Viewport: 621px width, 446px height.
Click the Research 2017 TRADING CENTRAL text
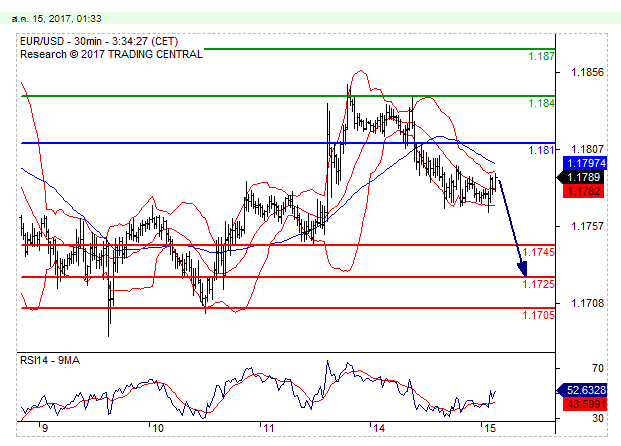pyautogui.click(x=110, y=53)
